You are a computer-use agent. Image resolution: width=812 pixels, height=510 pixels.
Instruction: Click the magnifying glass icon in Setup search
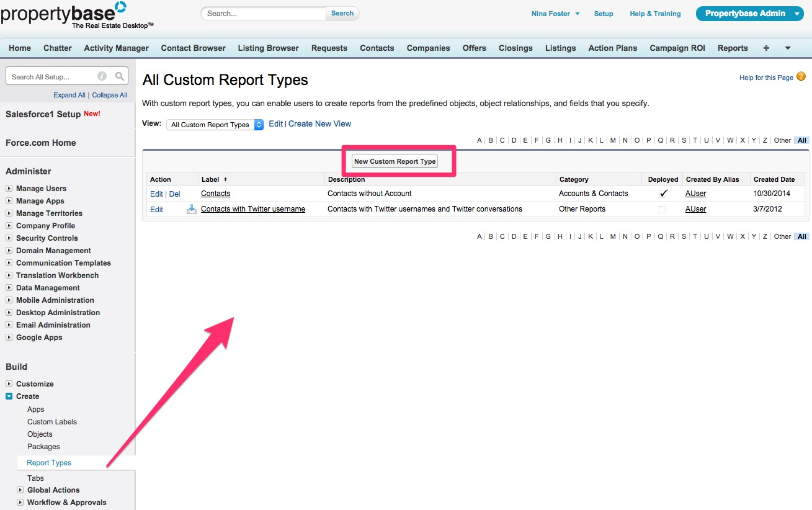120,76
